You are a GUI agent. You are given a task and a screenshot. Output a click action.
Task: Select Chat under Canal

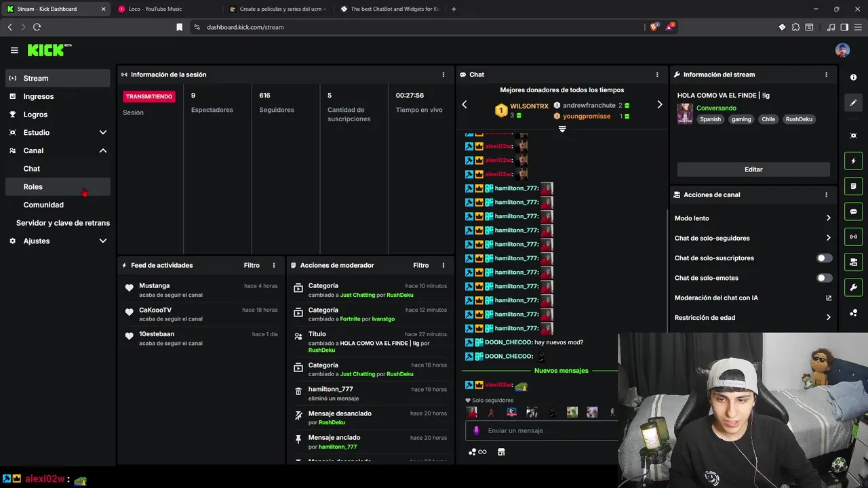[x=58, y=169]
